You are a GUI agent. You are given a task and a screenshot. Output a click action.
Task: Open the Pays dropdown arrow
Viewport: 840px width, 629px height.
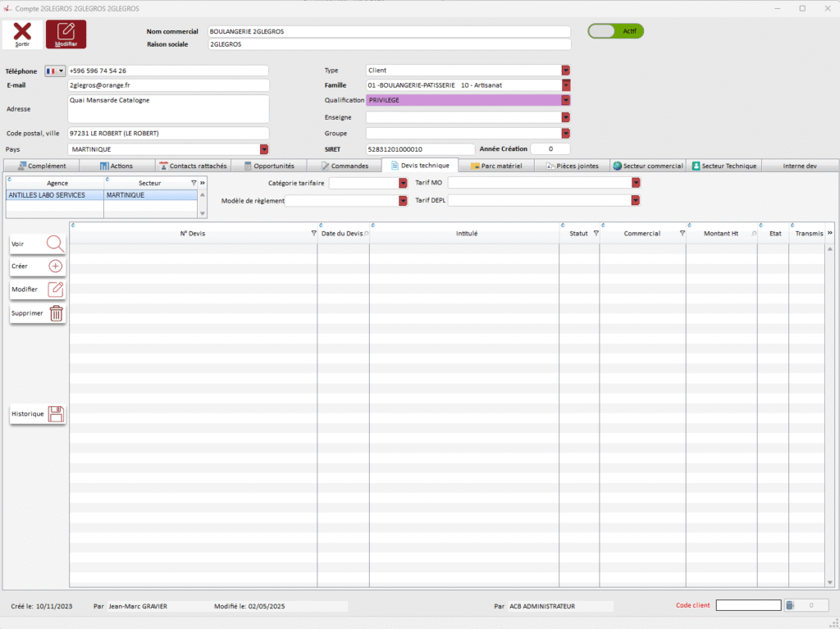click(x=264, y=149)
